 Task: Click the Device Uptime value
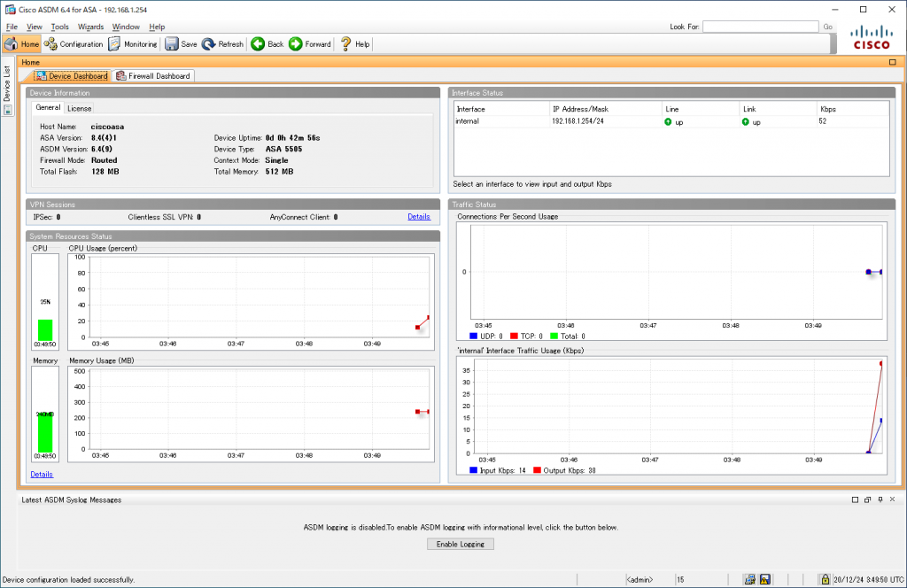click(x=292, y=137)
